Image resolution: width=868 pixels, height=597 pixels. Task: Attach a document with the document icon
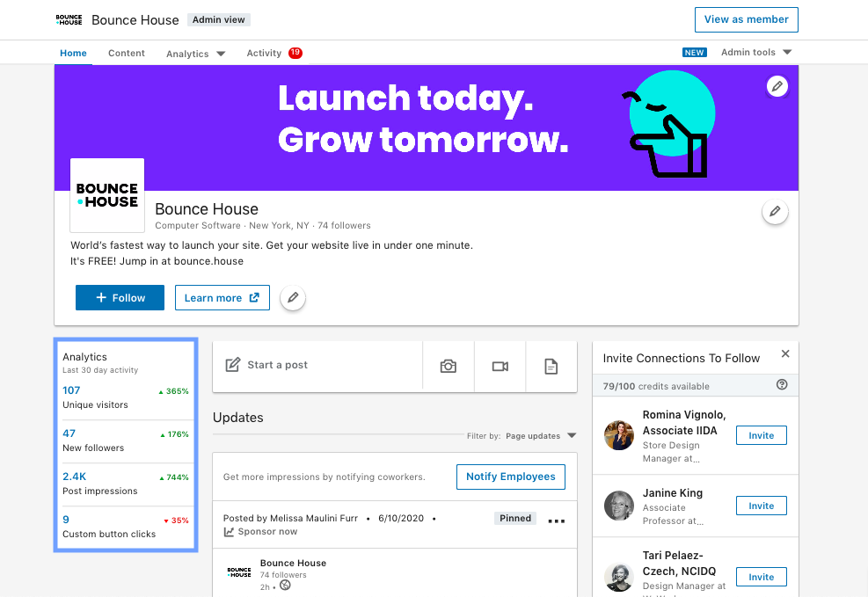[551, 367]
